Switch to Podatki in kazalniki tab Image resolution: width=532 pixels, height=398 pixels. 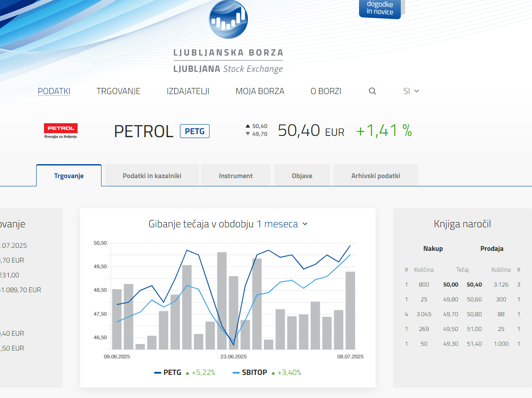click(152, 175)
